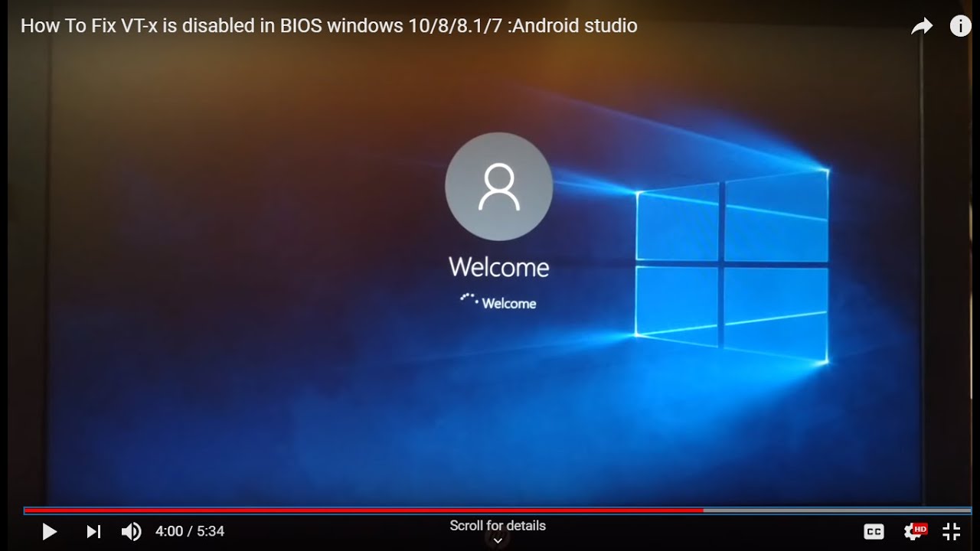
Task: Skip to the next video
Action: click(x=93, y=531)
